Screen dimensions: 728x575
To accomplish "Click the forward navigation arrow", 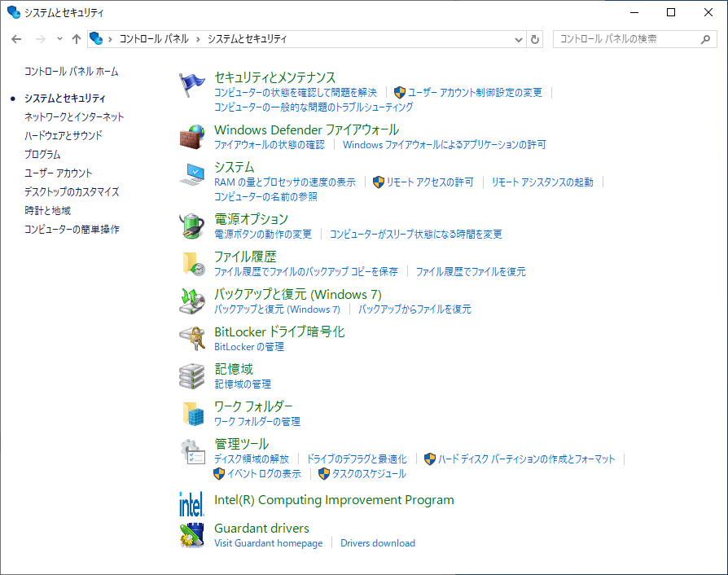I will point(41,39).
